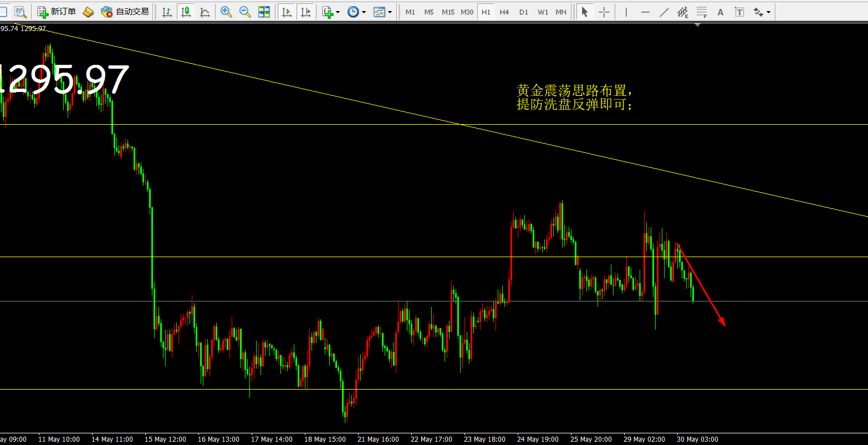This screenshot has width=868, height=445.
Task: Click the arrows objects icon
Action: [758, 12]
